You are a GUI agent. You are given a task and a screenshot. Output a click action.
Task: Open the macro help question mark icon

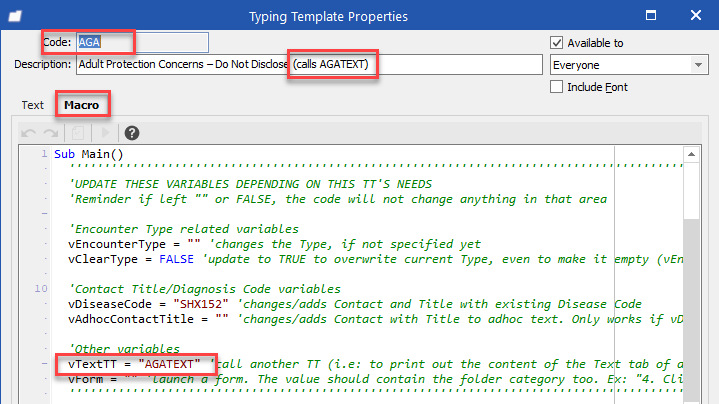point(132,133)
